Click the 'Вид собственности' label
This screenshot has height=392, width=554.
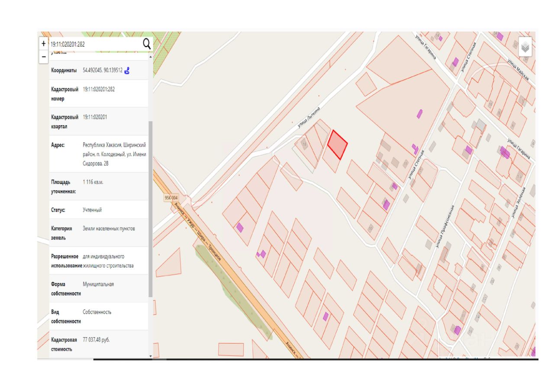click(66, 317)
